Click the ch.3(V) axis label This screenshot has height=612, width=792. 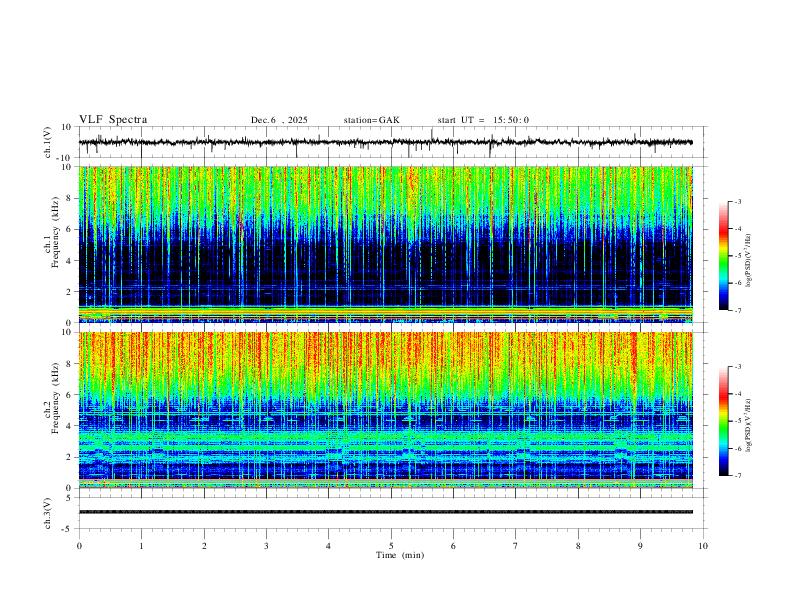click(48, 513)
